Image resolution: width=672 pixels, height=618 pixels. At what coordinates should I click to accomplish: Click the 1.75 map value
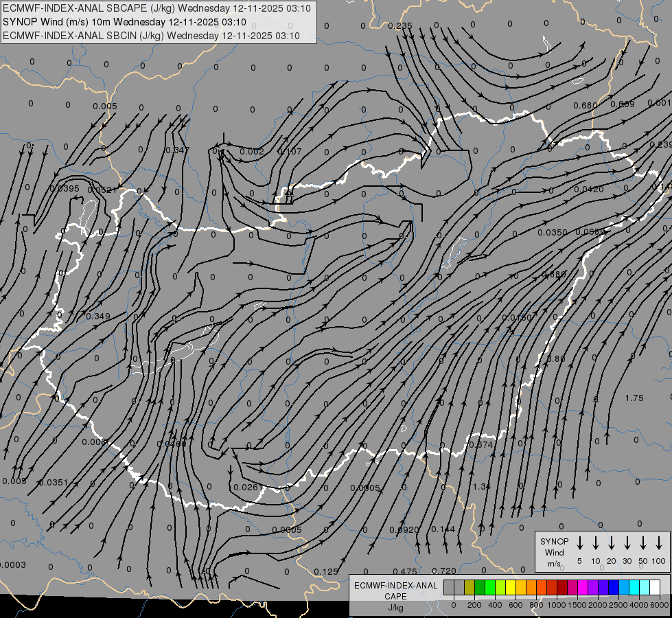pyautogui.click(x=634, y=398)
